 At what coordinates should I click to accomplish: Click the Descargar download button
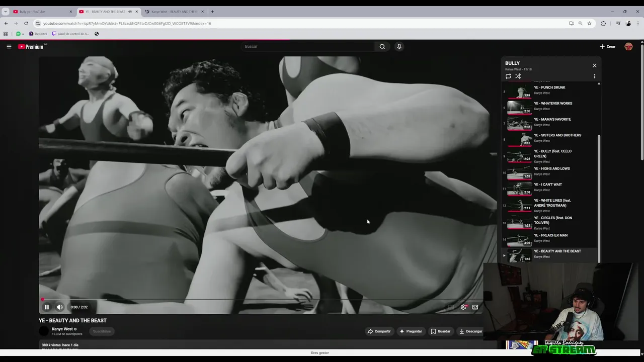[x=470, y=331]
